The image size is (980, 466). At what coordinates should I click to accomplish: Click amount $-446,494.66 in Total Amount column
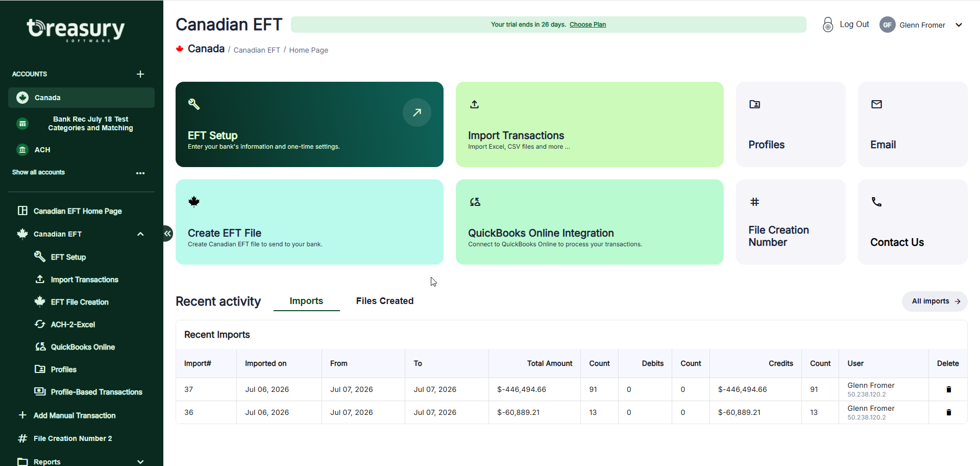521,389
